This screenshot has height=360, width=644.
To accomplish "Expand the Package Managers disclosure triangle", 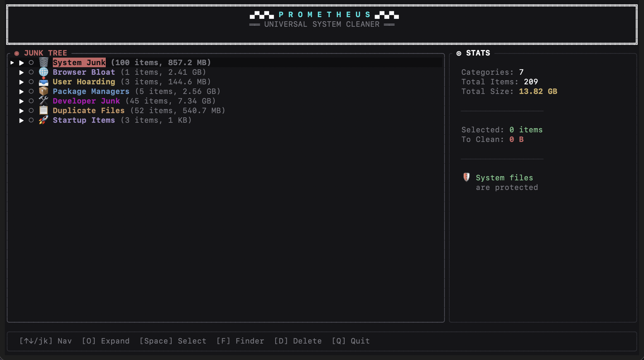I will (x=21, y=91).
